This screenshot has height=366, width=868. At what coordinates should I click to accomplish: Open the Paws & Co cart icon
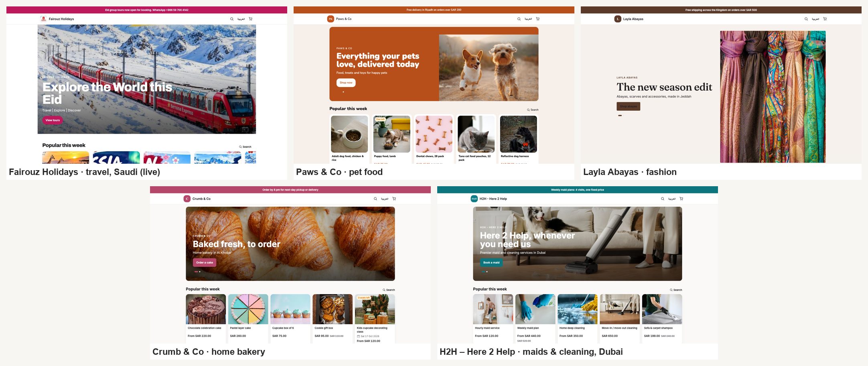pyautogui.click(x=538, y=19)
